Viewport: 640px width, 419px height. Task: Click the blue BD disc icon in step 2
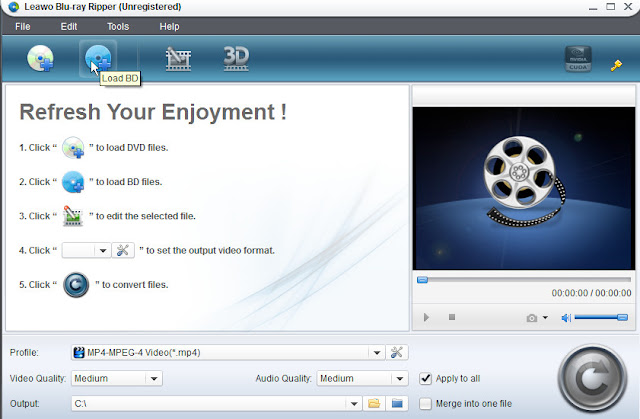[x=73, y=182]
